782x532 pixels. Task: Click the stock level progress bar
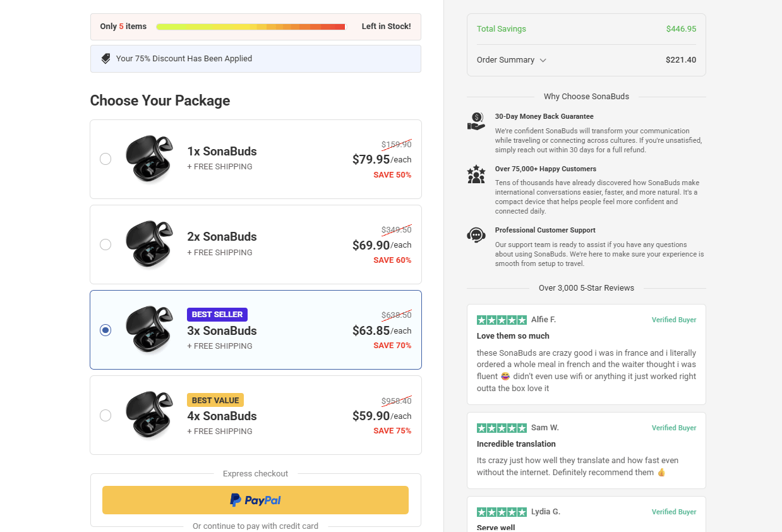(x=251, y=27)
